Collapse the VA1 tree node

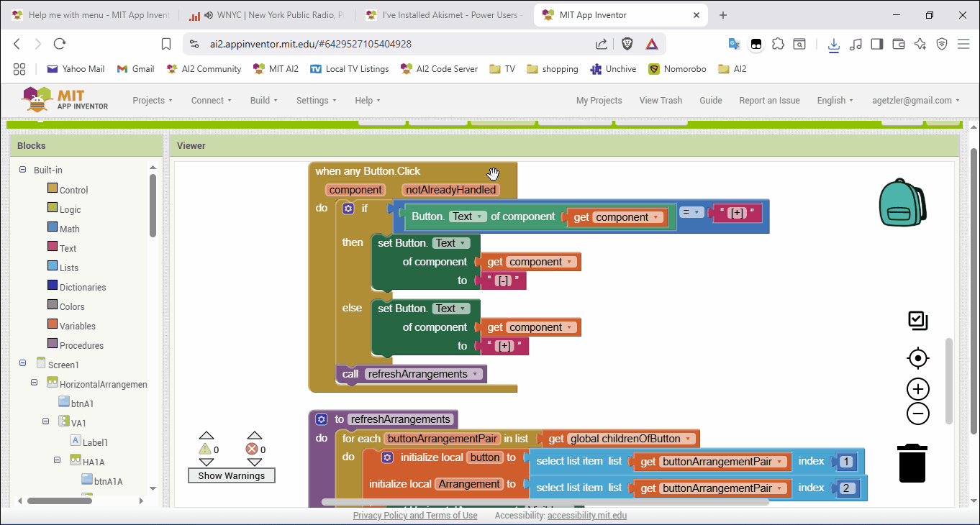[x=46, y=422]
